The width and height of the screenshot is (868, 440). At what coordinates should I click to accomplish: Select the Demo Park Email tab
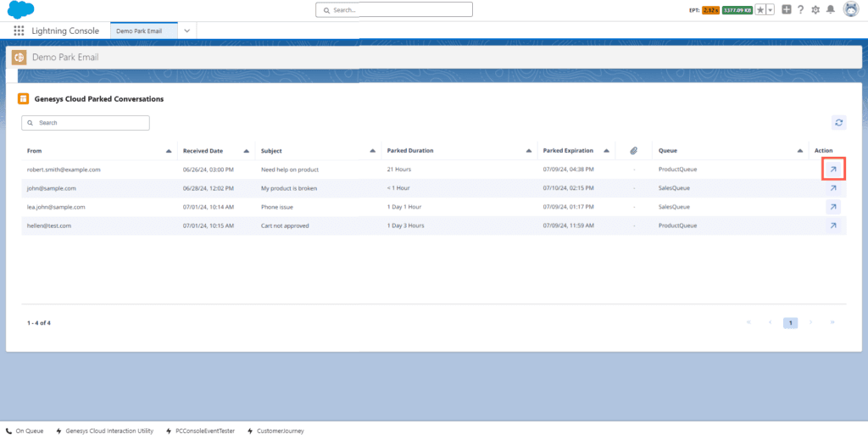[144, 31]
